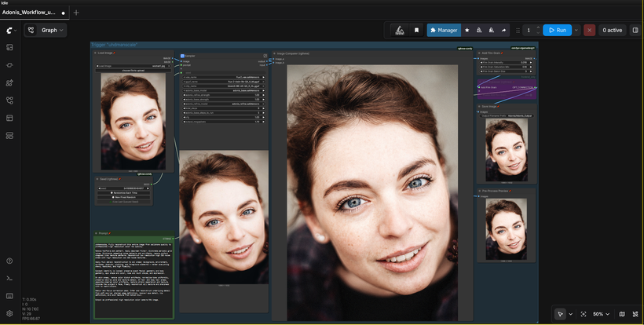The width and height of the screenshot is (644, 325).
Task: Collapse the Load Image node via its dot
Action: 96,53
